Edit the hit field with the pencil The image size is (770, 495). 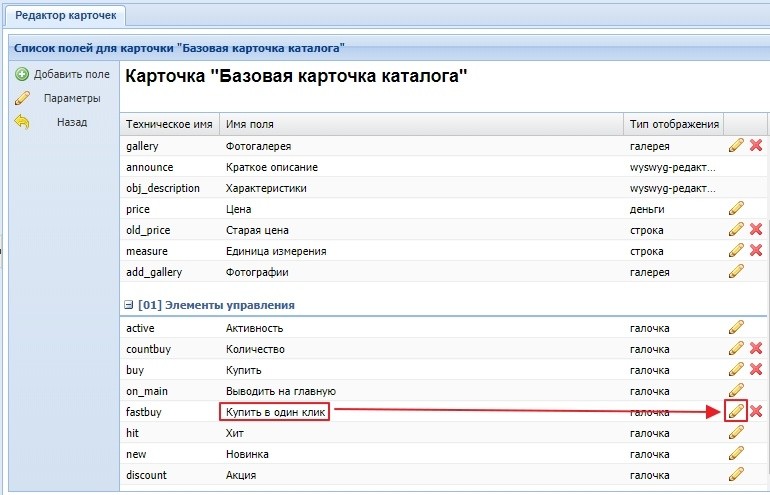736,432
